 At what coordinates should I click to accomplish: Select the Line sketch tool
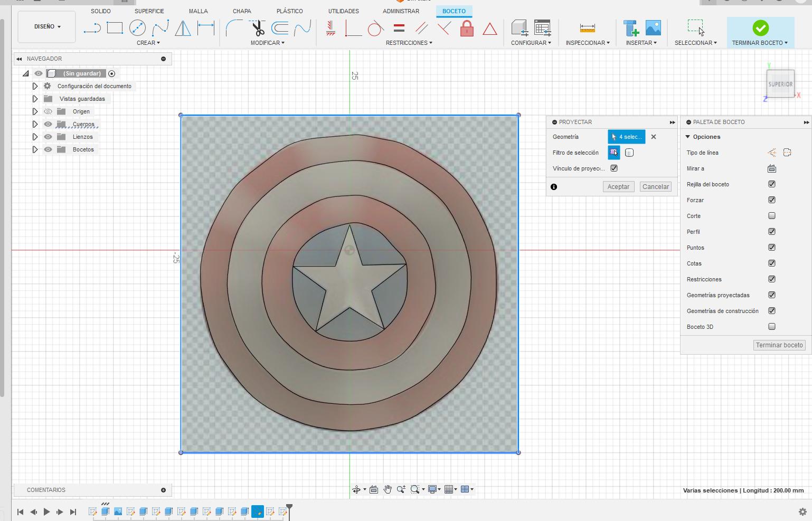tap(92, 28)
